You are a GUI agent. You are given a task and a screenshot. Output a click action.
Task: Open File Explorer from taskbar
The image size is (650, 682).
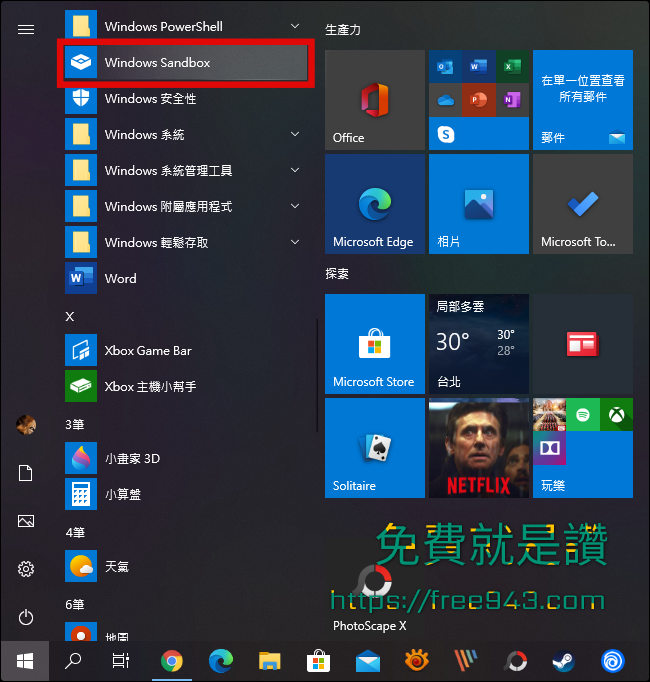tap(270, 661)
